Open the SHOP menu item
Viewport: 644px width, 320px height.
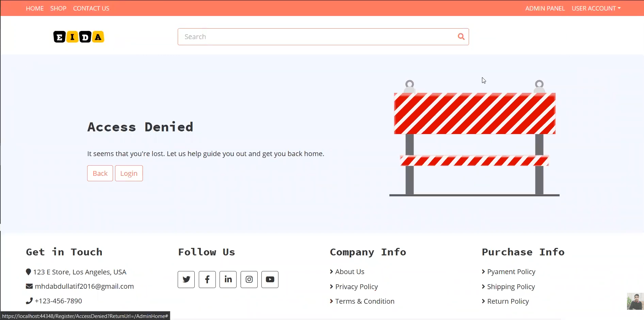pyautogui.click(x=58, y=8)
